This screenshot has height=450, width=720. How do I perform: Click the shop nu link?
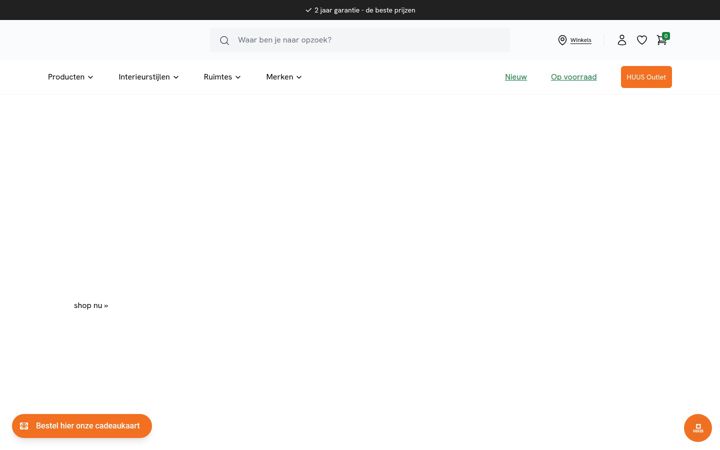(x=91, y=305)
